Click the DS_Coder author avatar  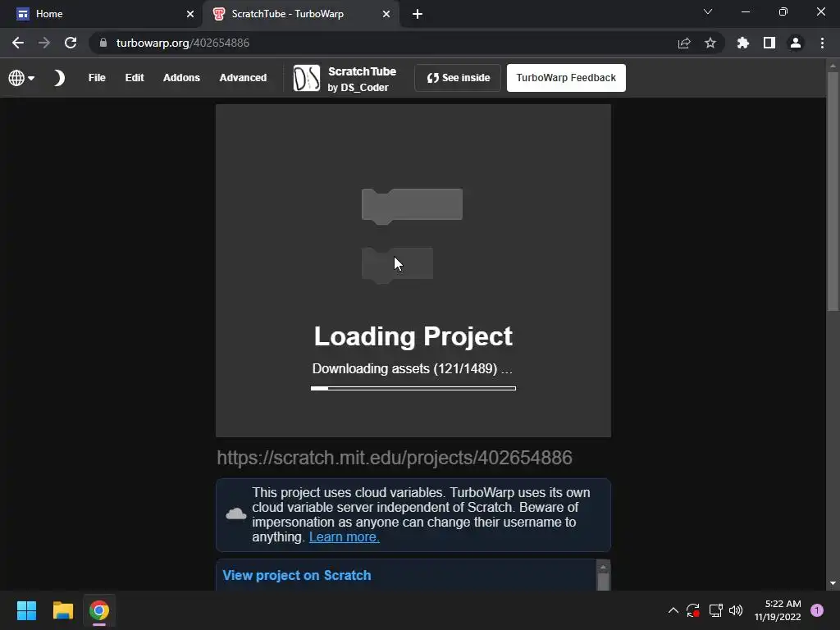tap(307, 78)
